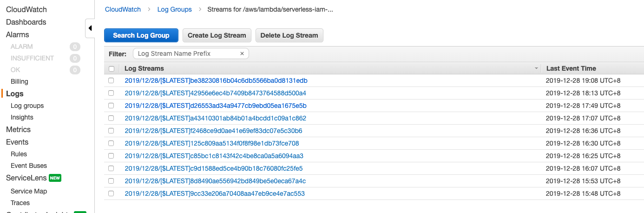Click Create Log Stream button
Viewport: 644px width, 213px height.
point(217,35)
